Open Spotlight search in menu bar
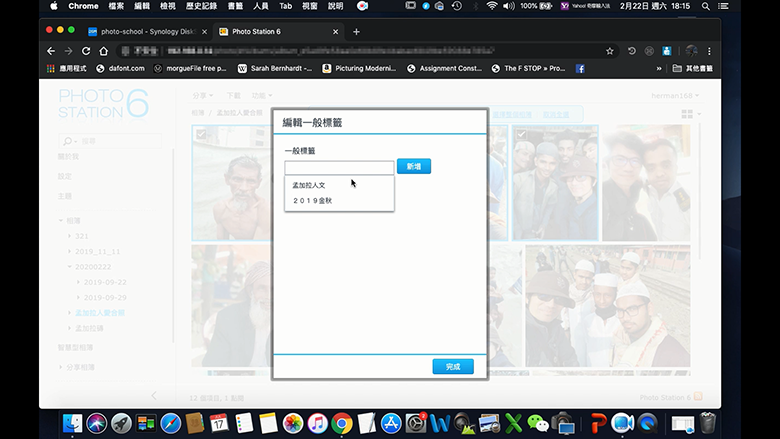 [x=705, y=6]
